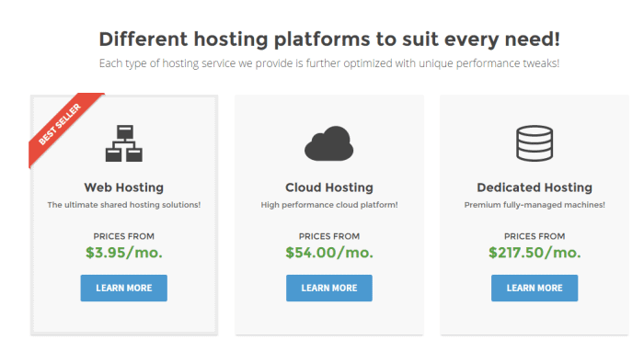This screenshot has height=351, width=644.
Task: Click 'Prices From' label in Cloud Hosting card
Action: pyautogui.click(x=329, y=236)
